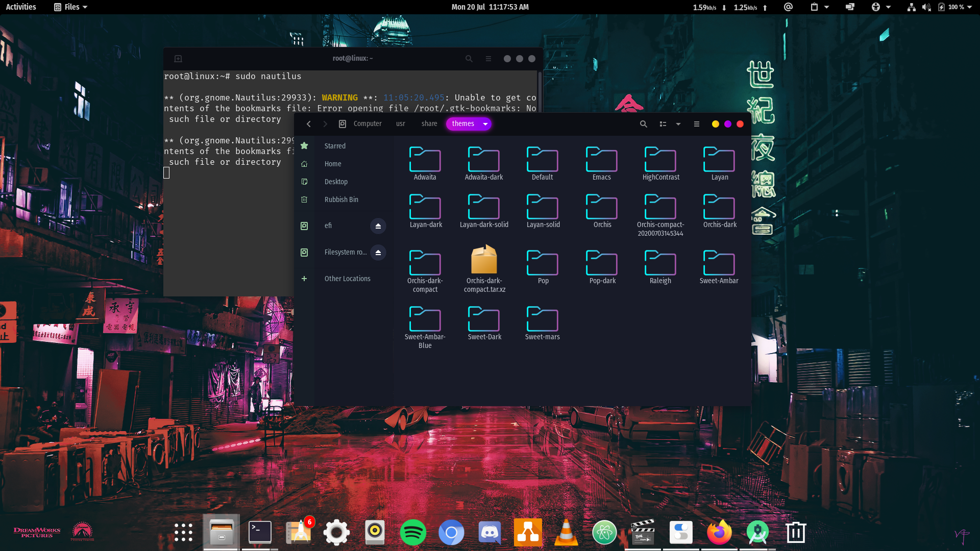Viewport: 980px width, 551px height.
Task: Open Starred in the sidebar
Action: click(335, 146)
